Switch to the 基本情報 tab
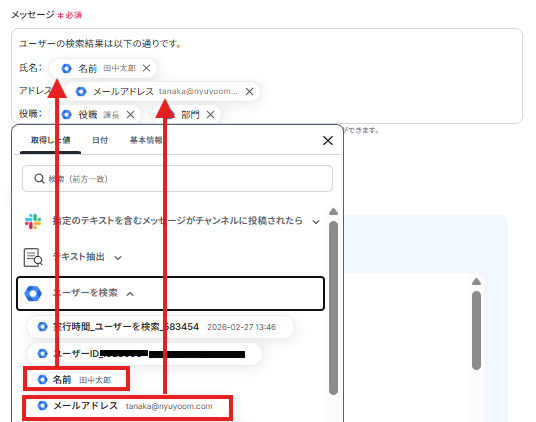 tap(146, 140)
